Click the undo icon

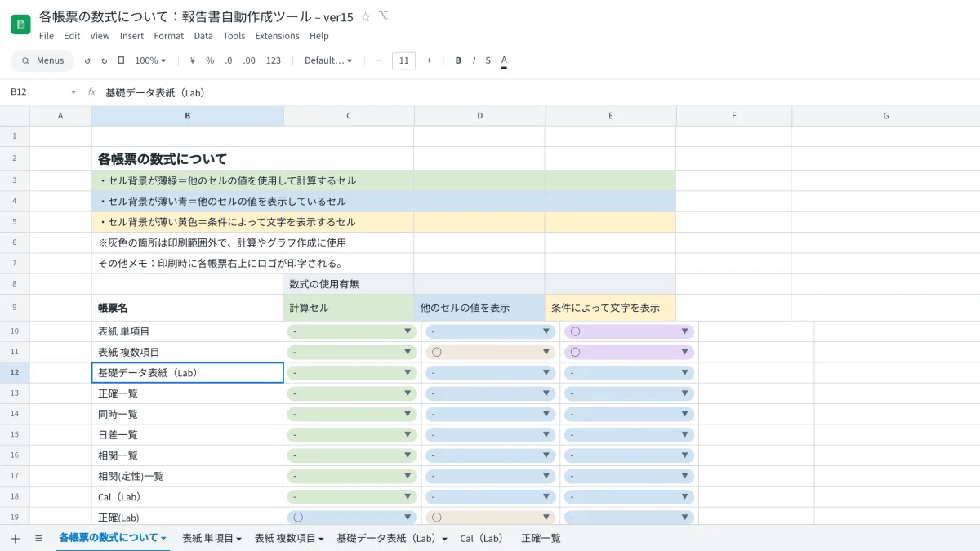87,60
